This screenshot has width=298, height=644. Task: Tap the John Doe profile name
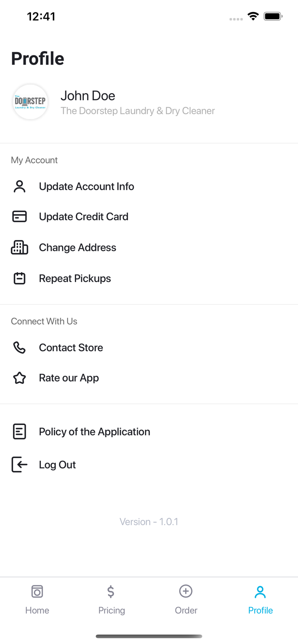pyautogui.click(x=88, y=96)
